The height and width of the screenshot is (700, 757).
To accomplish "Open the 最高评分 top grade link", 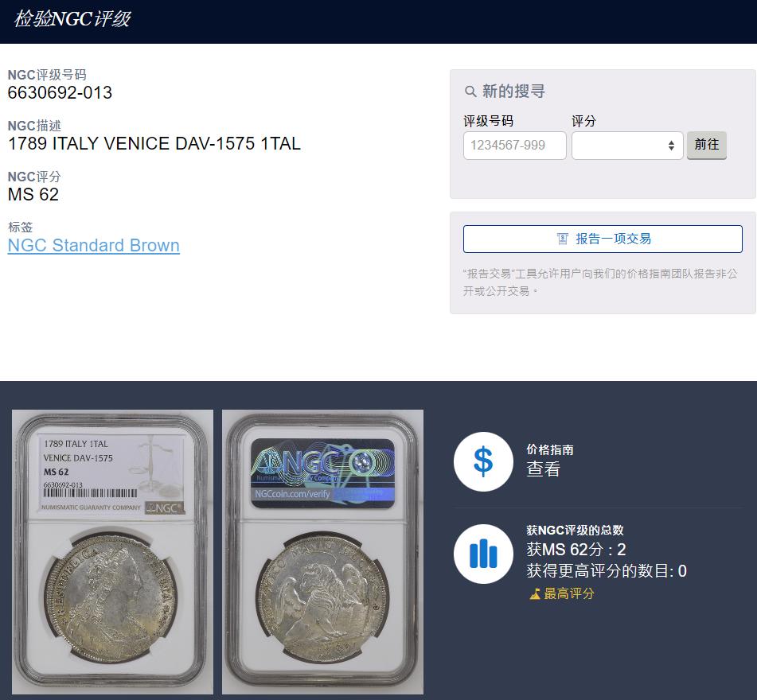I will click(568, 594).
